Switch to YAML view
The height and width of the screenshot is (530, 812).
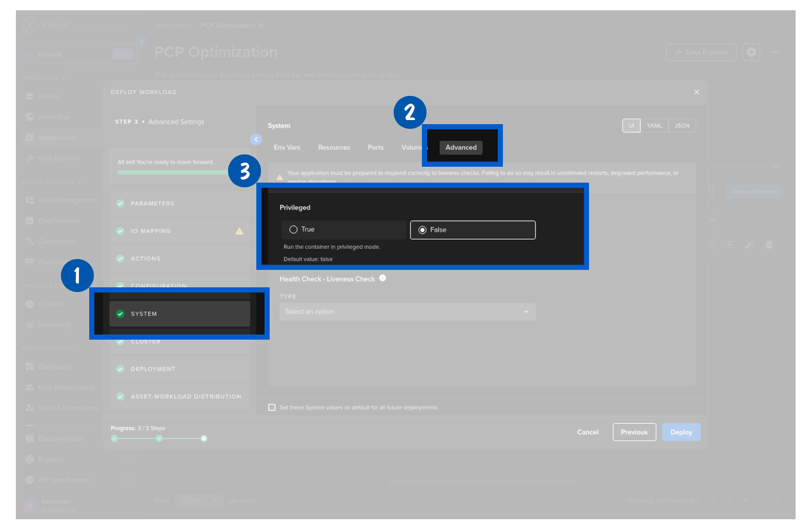[x=654, y=126]
